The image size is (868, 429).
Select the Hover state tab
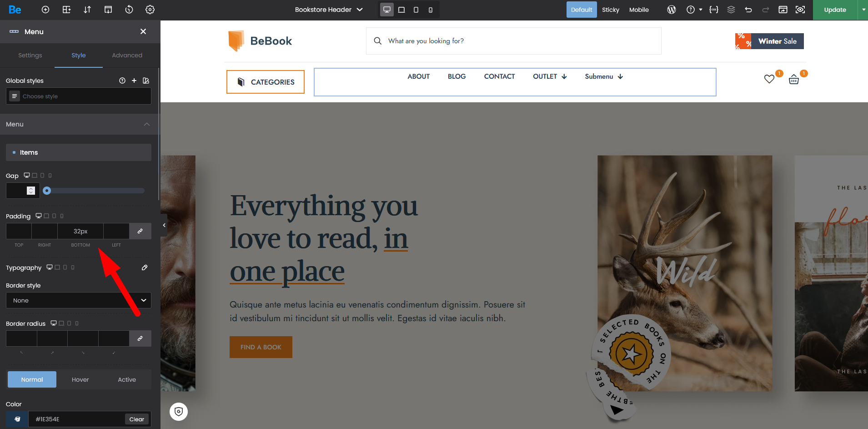80,379
